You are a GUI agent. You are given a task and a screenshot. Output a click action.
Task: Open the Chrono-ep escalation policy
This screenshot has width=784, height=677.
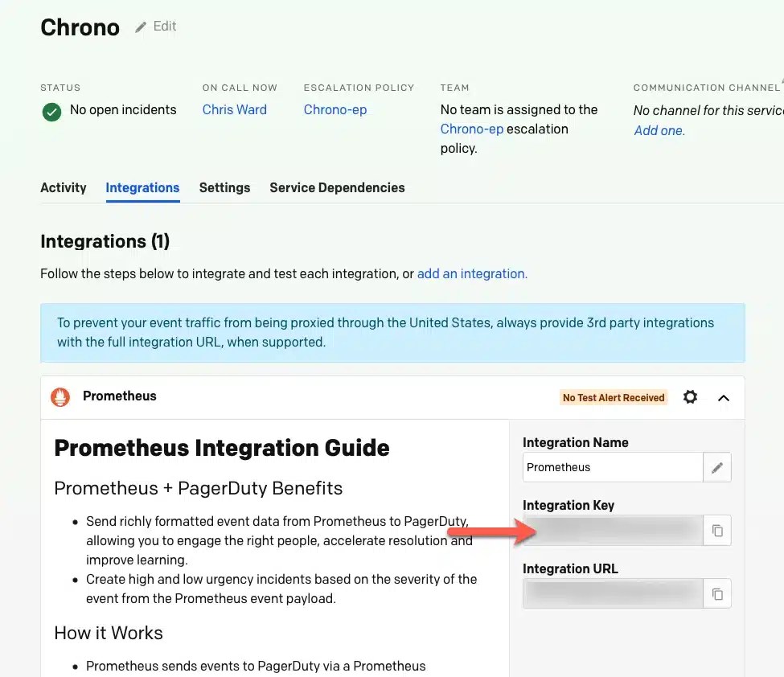[x=335, y=109]
